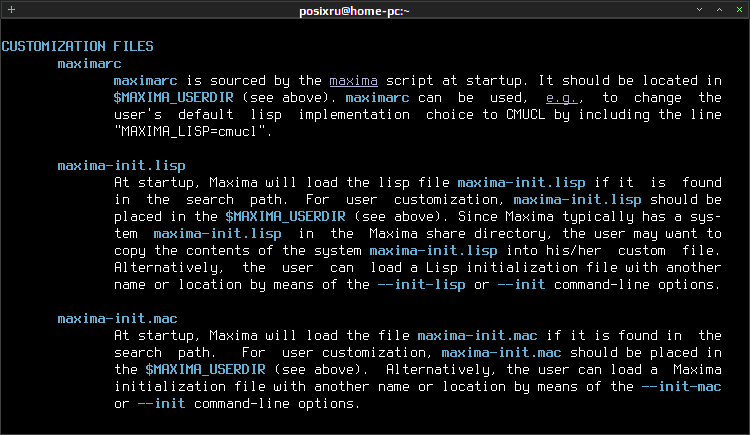The height and width of the screenshot is (435, 750).
Task: Click the maxima-init.lisp subsection heading
Action: (121, 166)
